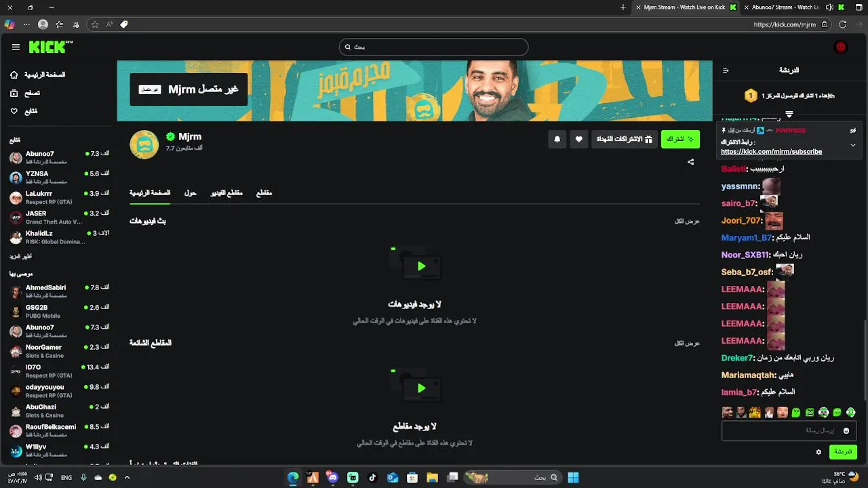Open chat settings gear icon

click(x=818, y=452)
